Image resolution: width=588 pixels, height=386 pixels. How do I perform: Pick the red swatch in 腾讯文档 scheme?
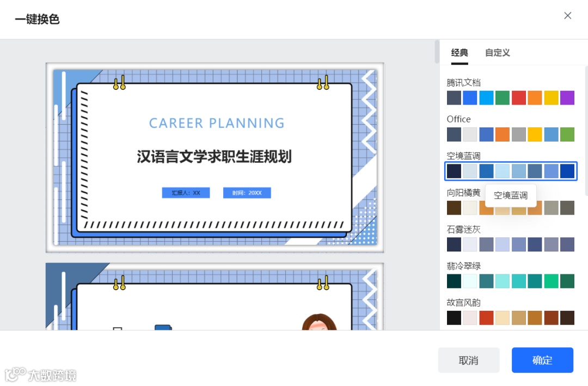coord(519,98)
